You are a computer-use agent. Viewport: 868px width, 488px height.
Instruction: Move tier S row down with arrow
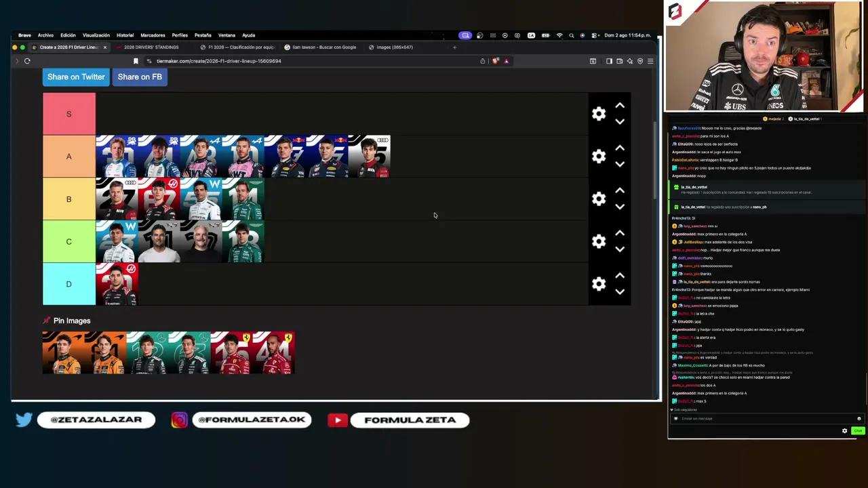click(x=620, y=122)
